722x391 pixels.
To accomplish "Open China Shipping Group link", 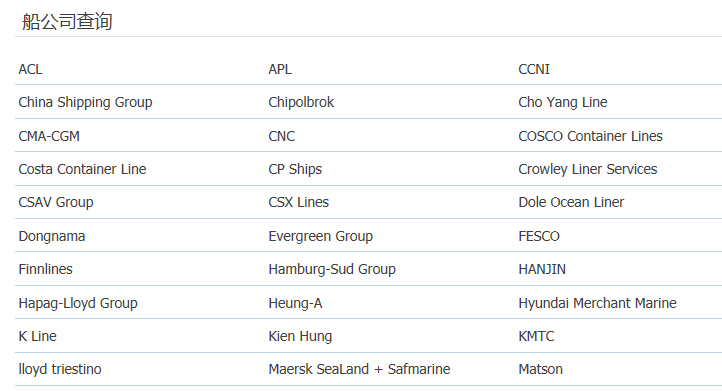I will click(x=85, y=102).
